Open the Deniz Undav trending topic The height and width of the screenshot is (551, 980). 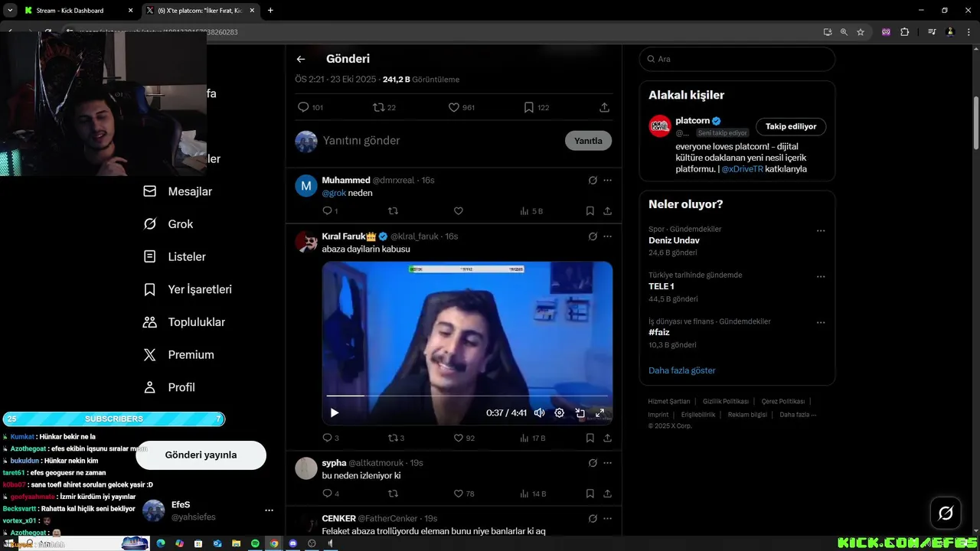674,240
